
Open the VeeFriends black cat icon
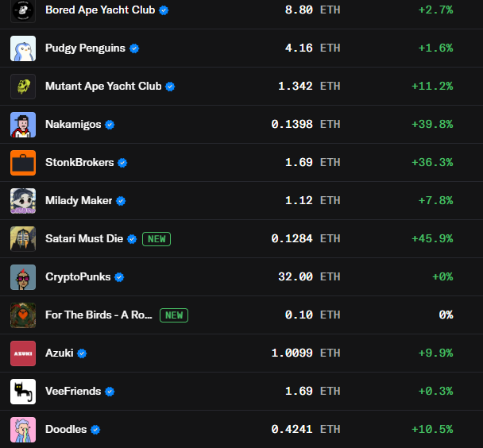(x=23, y=392)
